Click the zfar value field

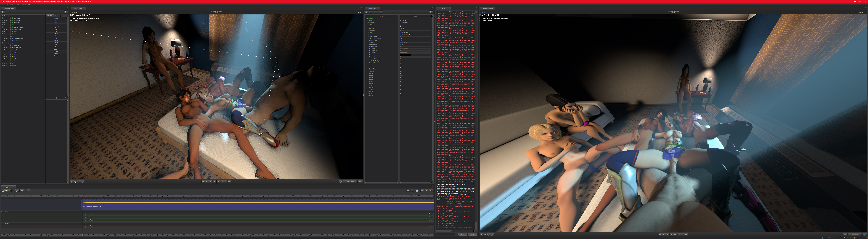pos(416,35)
